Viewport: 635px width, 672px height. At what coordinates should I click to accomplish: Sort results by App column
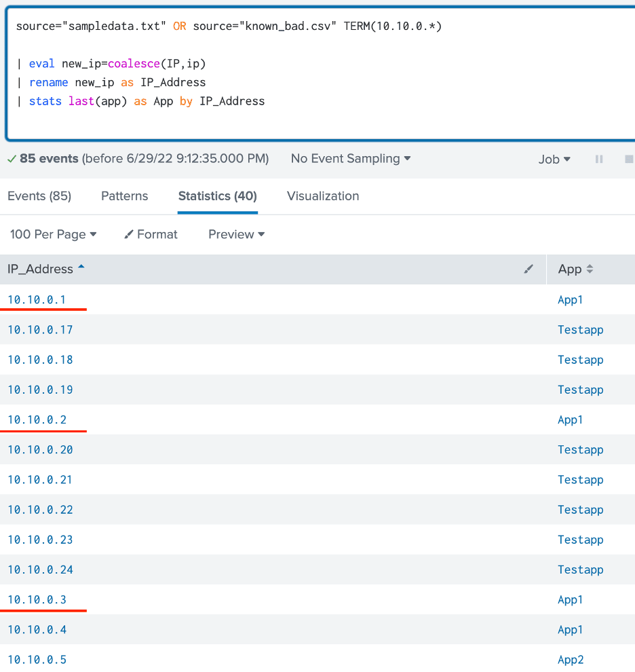[575, 269]
